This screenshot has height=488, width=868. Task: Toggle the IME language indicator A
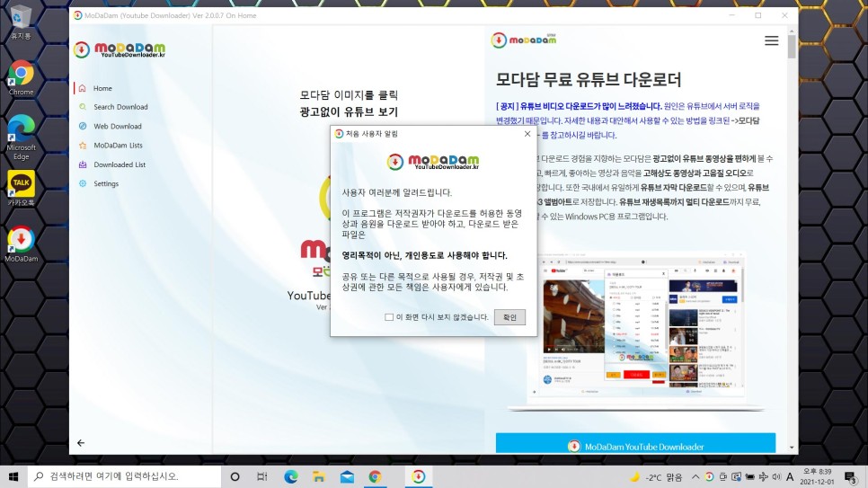(x=790, y=477)
